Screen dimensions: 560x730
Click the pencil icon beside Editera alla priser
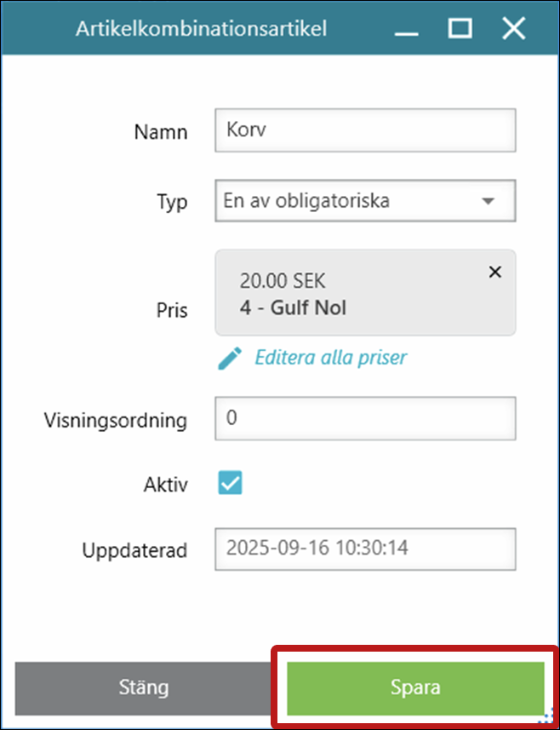click(230, 358)
